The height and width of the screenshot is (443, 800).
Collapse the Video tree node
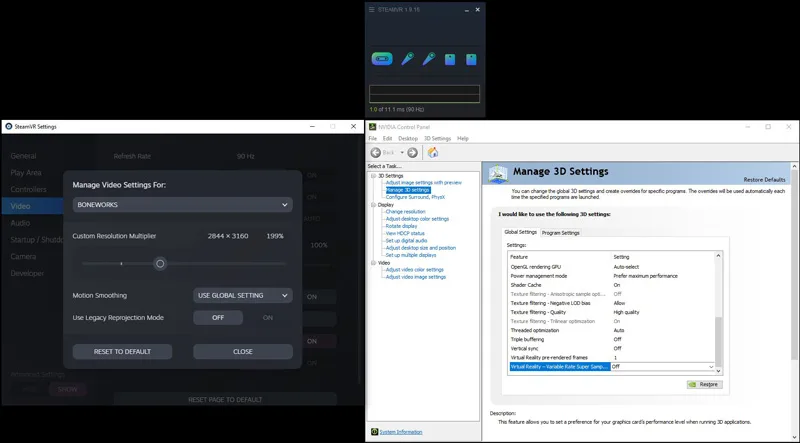[373, 263]
